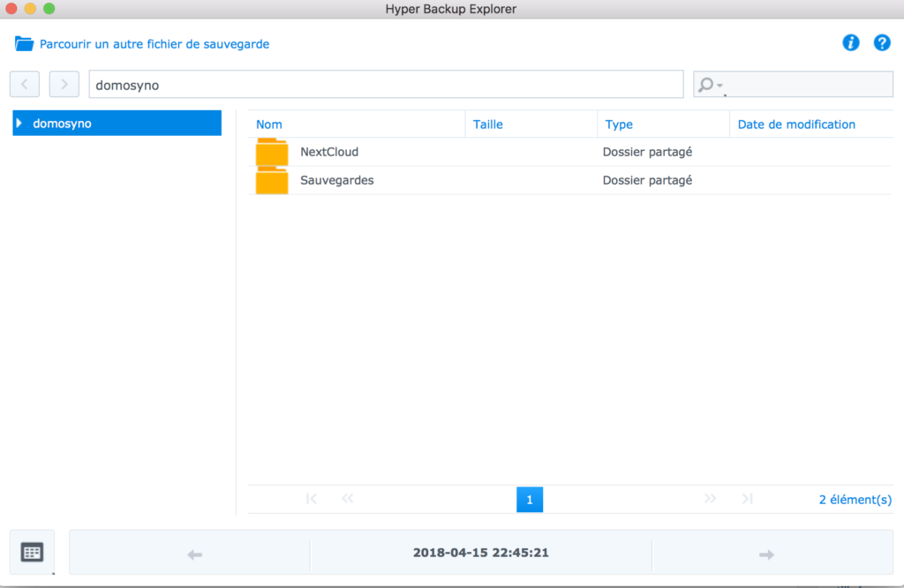Click the Sauvegardes folder icon
The image size is (904, 588).
[x=272, y=181]
